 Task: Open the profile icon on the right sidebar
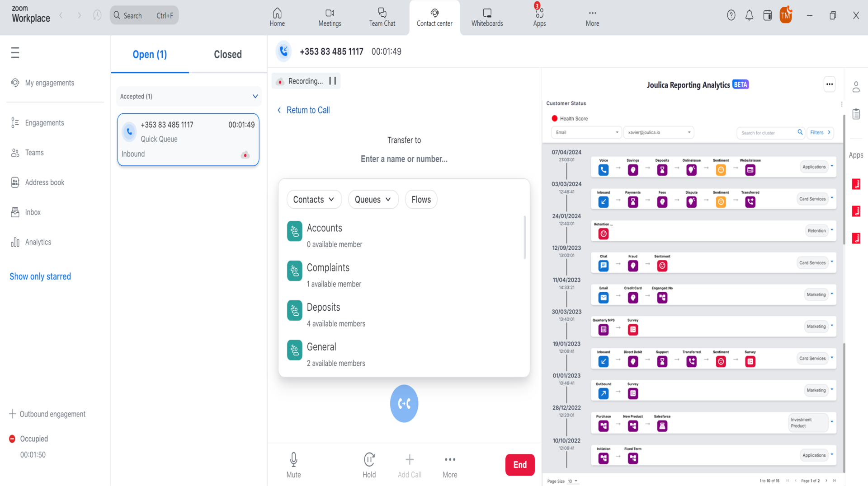[x=856, y=86]
